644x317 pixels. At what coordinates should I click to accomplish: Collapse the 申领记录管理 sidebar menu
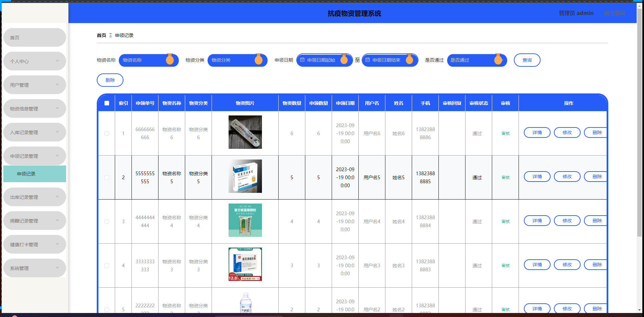[35, 156]
